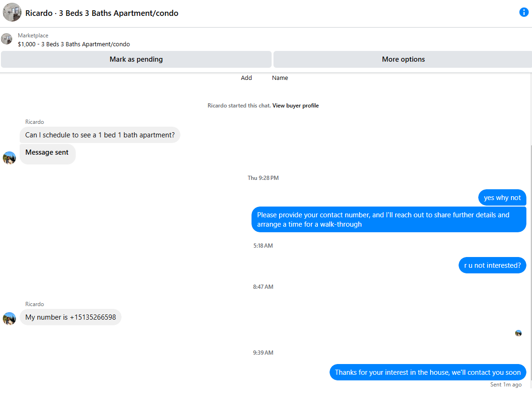Select the 'Thanks for your interest' message bubble

pyautogui.click(x=428, y=372)
